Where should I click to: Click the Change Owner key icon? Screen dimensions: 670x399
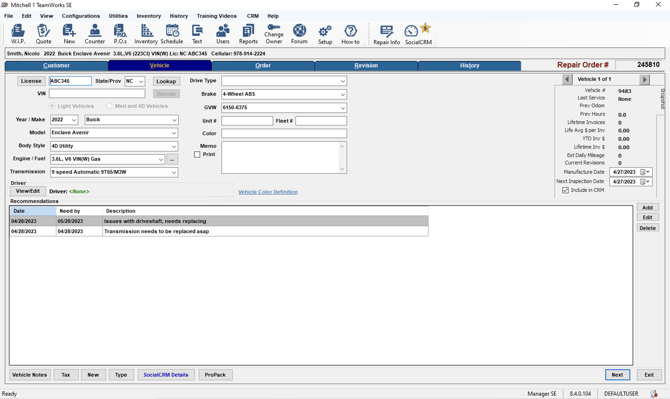point(274,34)
